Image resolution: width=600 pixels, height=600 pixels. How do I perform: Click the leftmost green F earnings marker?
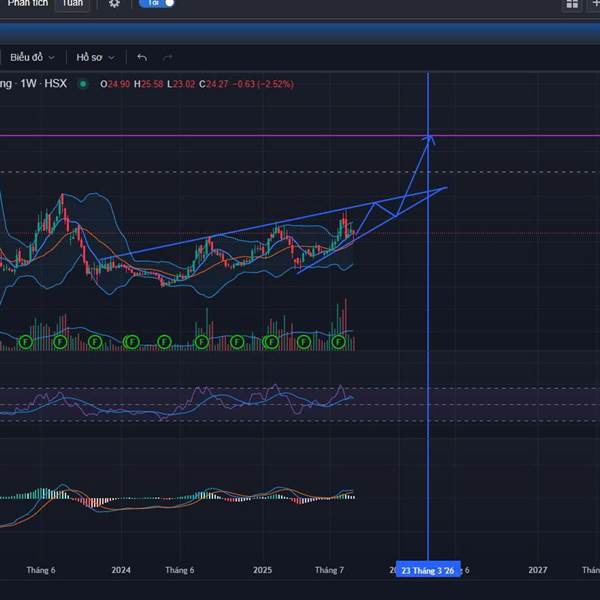[x=27, y=342]
